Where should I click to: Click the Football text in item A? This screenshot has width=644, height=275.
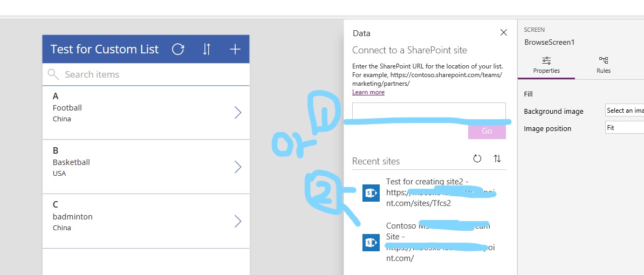(x=67, y=107)
